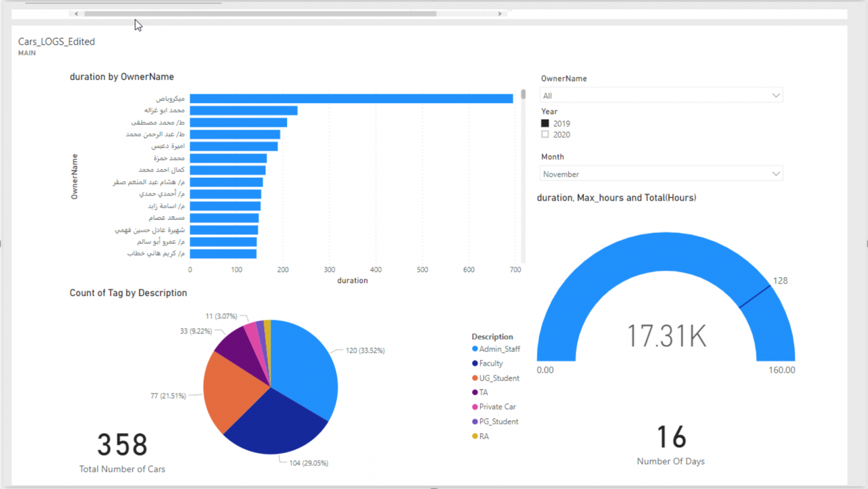
Task: Click the right arrow of the horizontal scrollbar
Action: [x=500, y=14]
